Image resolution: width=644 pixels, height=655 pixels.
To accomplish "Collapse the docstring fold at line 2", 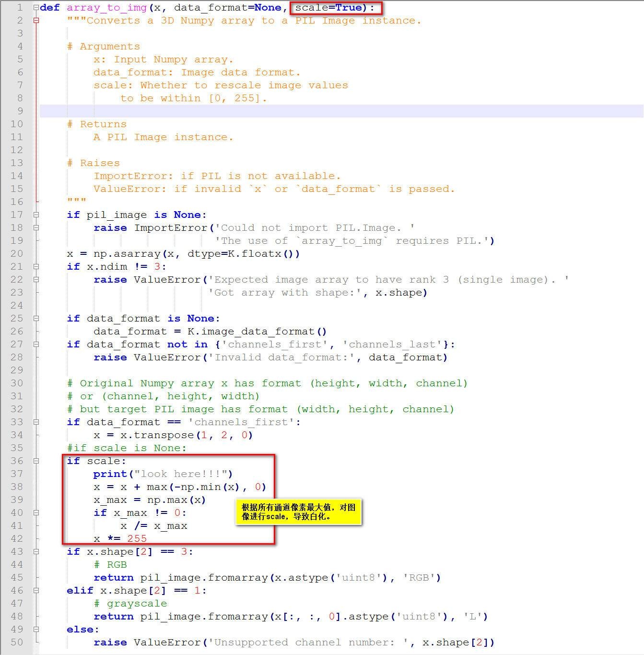I will tap(36, 21).
